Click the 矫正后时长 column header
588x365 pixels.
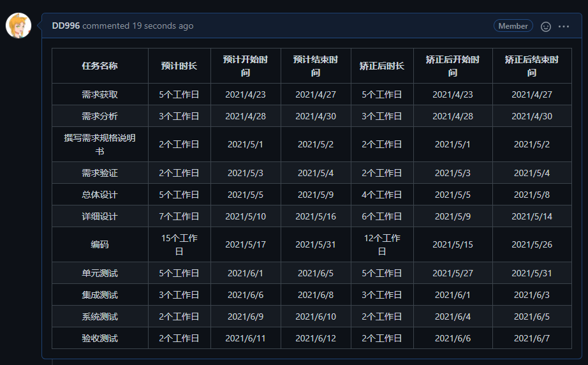382,66
